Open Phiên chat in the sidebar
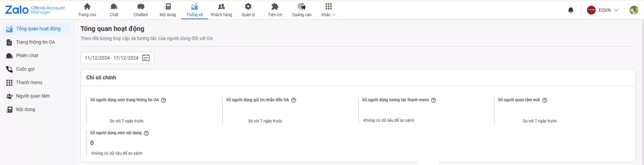This screenshot has height=165, width=644. (x=27, y=56)
